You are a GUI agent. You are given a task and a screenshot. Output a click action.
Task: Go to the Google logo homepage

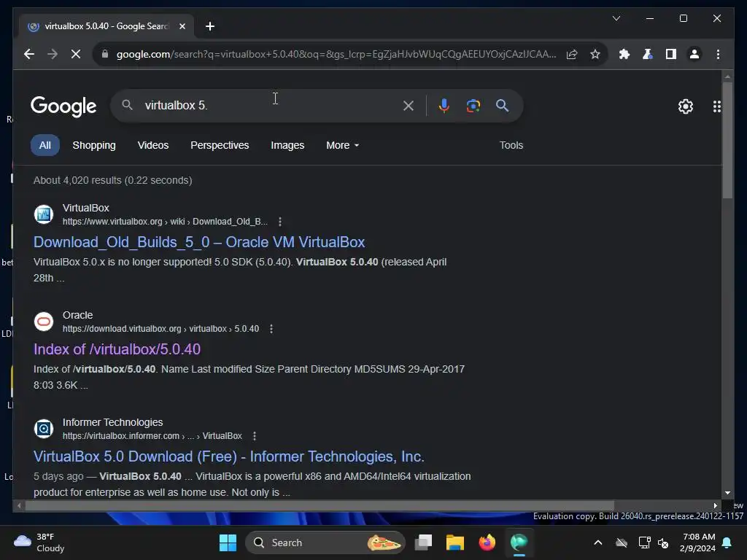(63, 106)
